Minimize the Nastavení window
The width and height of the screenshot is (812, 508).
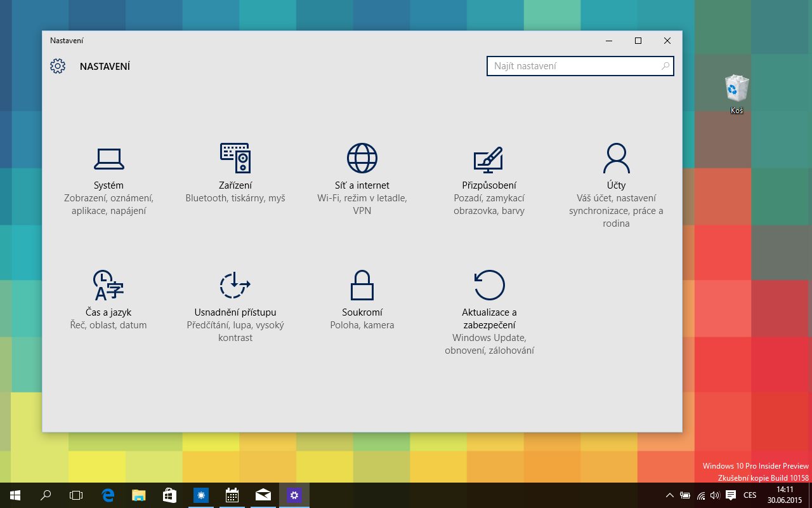click(x=609, y=41)
